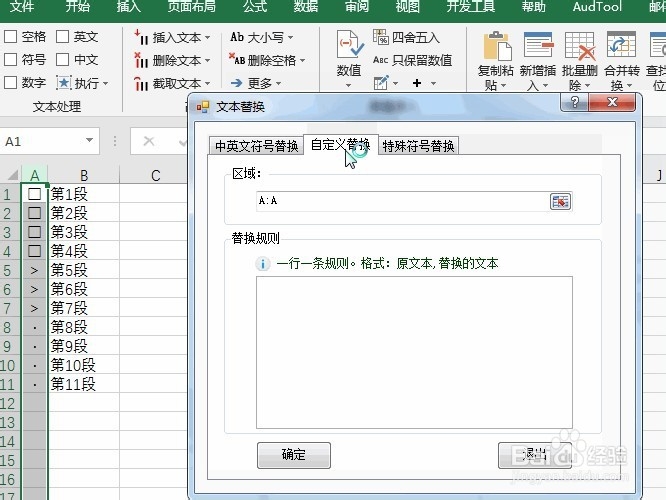Expand the 大小写 dropdown arrow
Image resolution: width=666 pixels, height=500 pixels.
coord(291,38)
